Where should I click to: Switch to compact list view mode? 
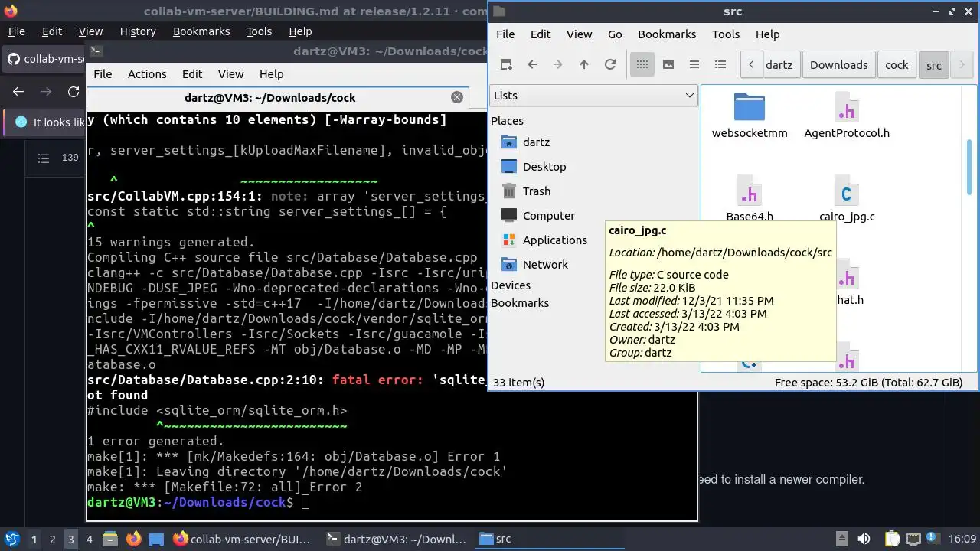pos(694,64)
